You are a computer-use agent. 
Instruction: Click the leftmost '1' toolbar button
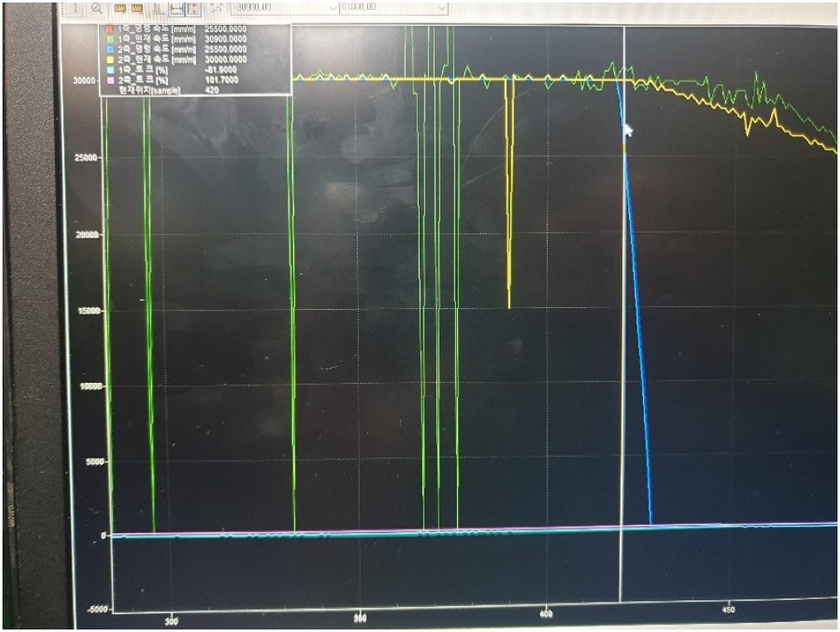pyautogui.click(x=74, y=7)
